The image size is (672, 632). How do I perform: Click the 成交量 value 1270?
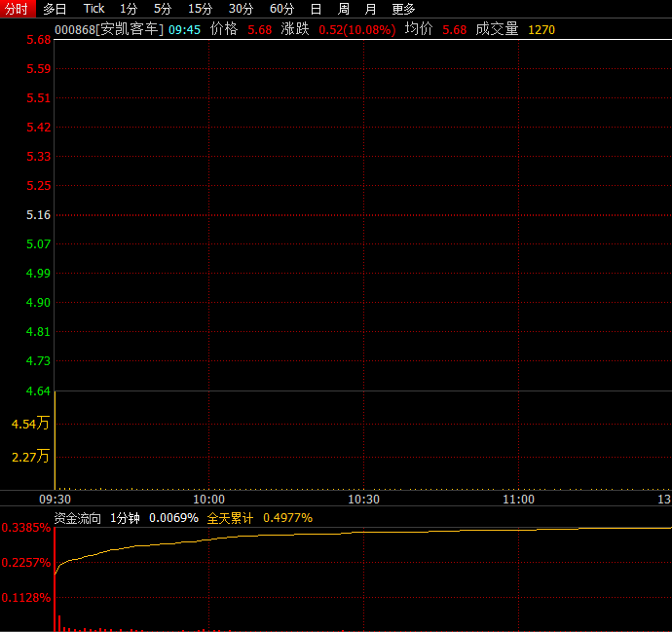541,29
